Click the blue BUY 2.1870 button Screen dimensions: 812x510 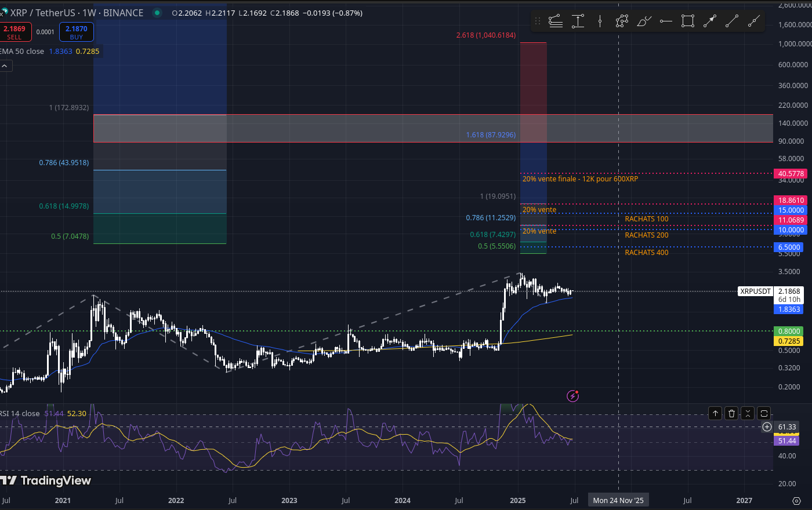tap(77, 32)
